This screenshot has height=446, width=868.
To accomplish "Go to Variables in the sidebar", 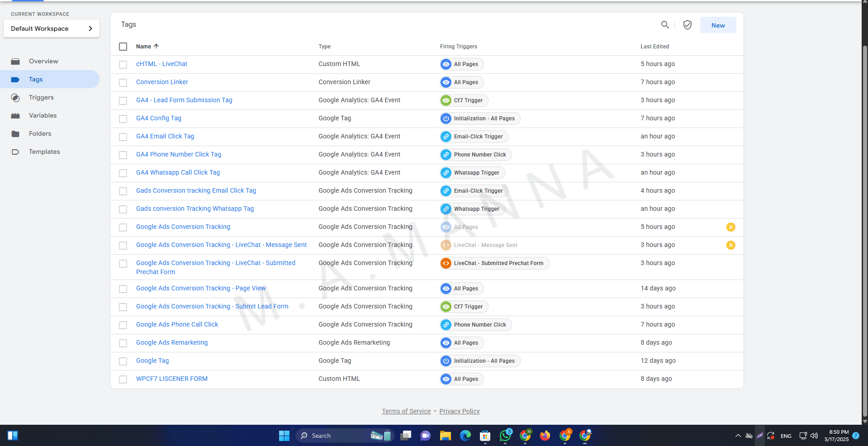I will coord(43,115).
